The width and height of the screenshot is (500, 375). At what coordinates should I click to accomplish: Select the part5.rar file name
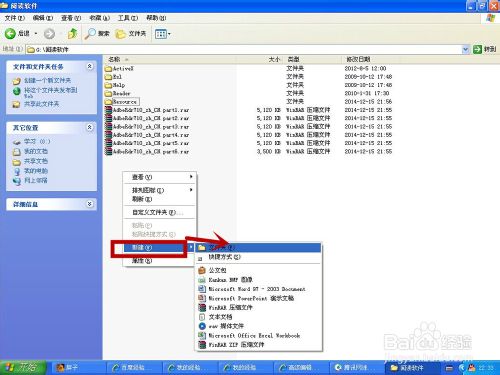151,143
